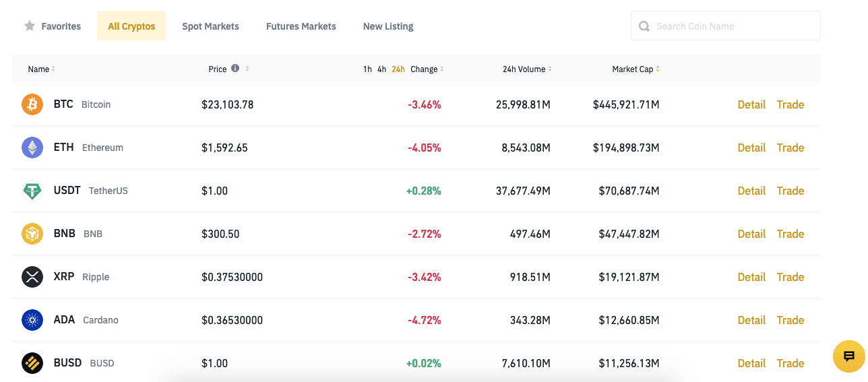
Task: Sort by Price column arrows
Action: [x=247, y=69]
